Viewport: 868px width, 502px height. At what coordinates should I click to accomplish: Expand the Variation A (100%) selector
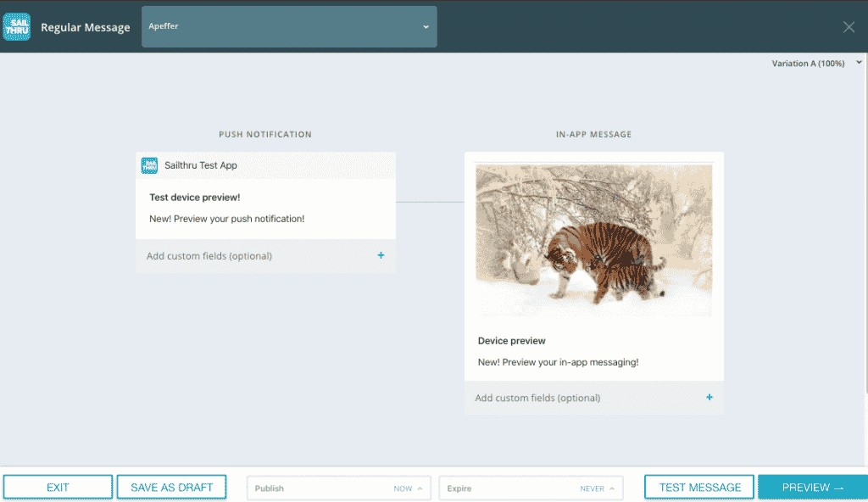point(815,64)
